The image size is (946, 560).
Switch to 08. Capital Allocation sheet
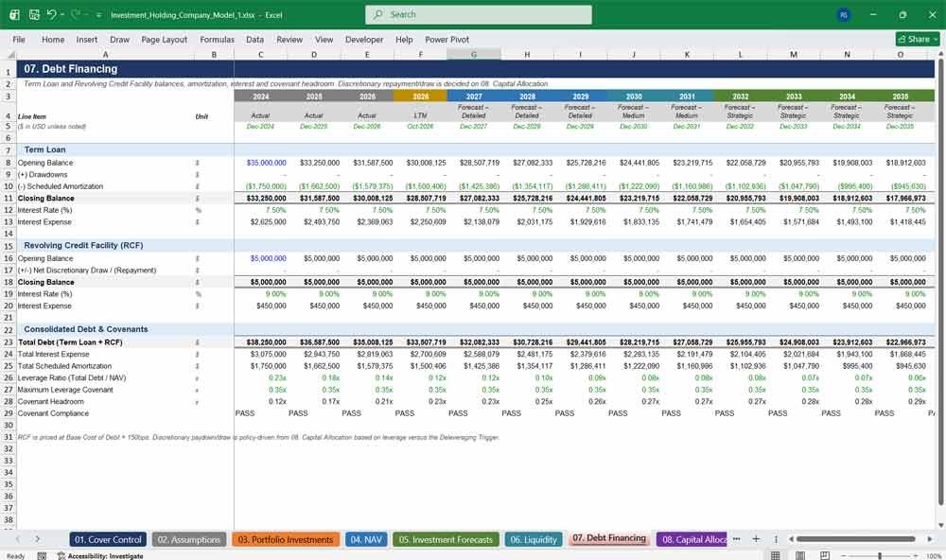tap(692, 539)
